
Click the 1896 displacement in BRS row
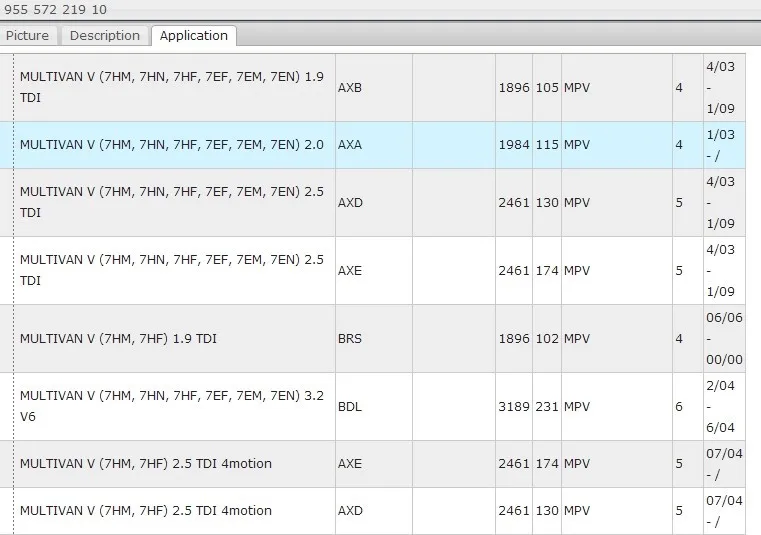click(514, 338)
